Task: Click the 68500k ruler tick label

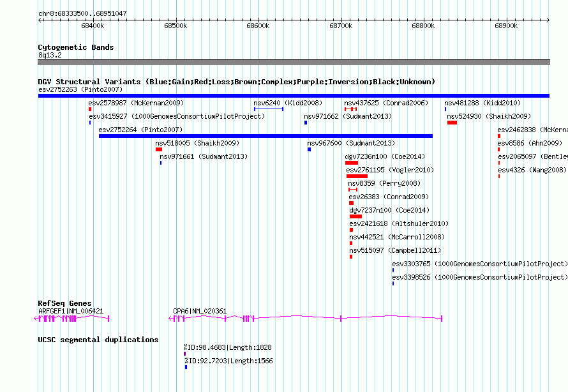Action: 176,26
